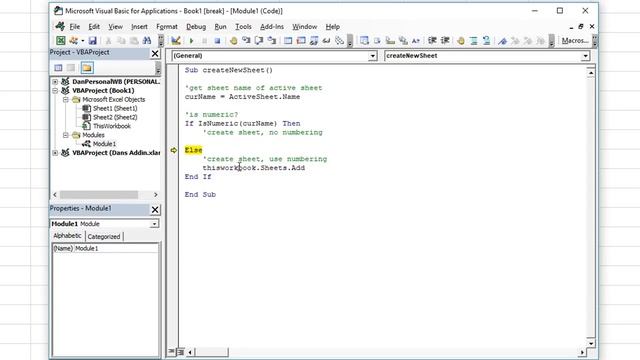This screenshot has width=640, height=360.
Task: Click the yellow execution arrow beside Else
Action: (x=173, y=150)
